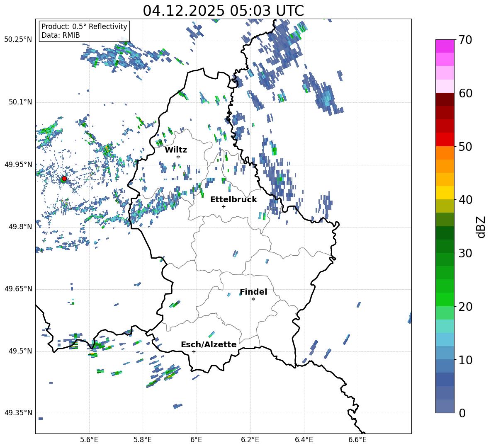Viewport: 491px width, 448px height.
Task: Select the Wiltz city label
Action: pos(176,150)
